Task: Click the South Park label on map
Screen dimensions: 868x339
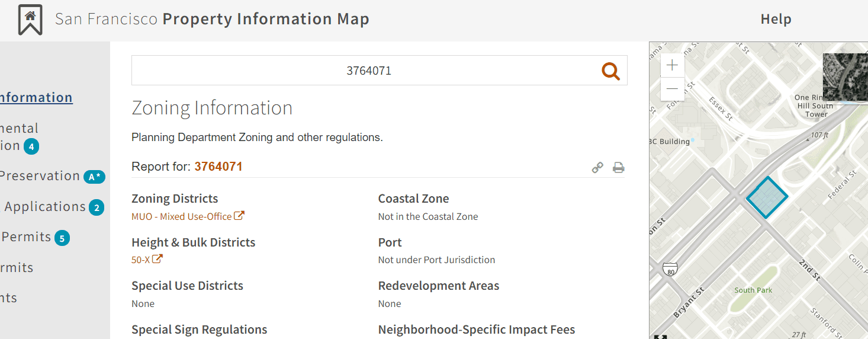Action: (753, 290)
